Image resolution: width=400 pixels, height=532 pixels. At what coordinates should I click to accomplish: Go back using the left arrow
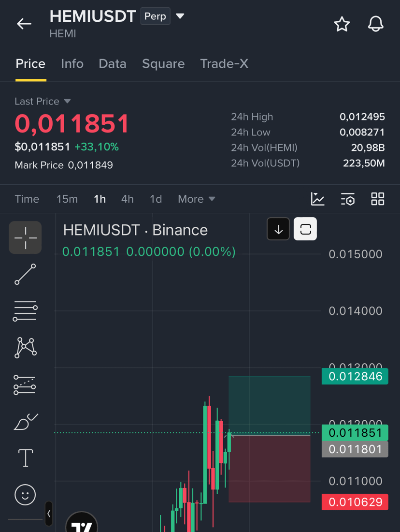coord(24,24)
